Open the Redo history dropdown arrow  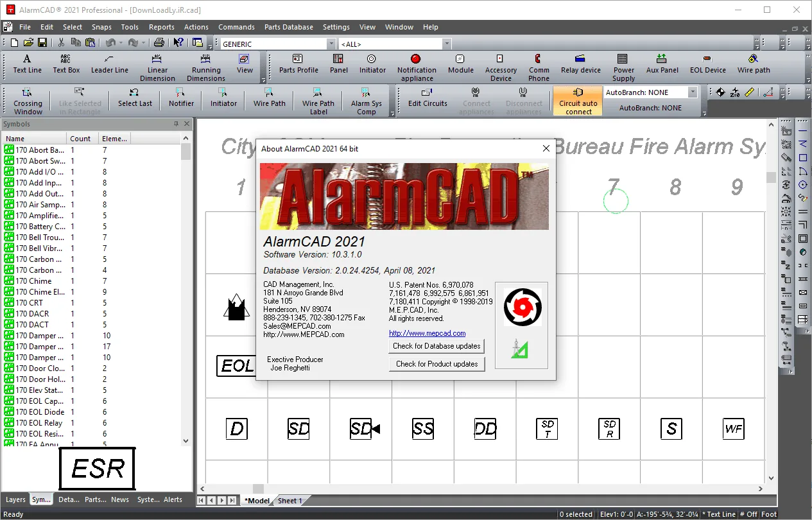(x=144, y=43)
